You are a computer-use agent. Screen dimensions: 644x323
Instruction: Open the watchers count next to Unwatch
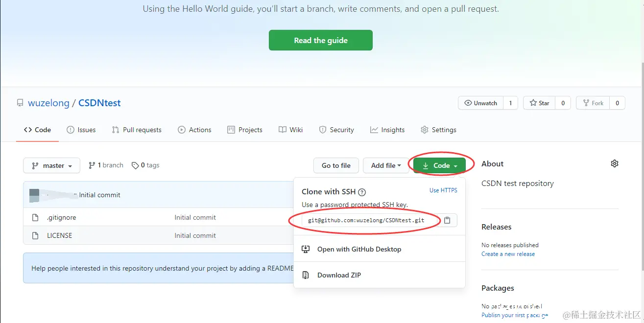pos(510,103)
